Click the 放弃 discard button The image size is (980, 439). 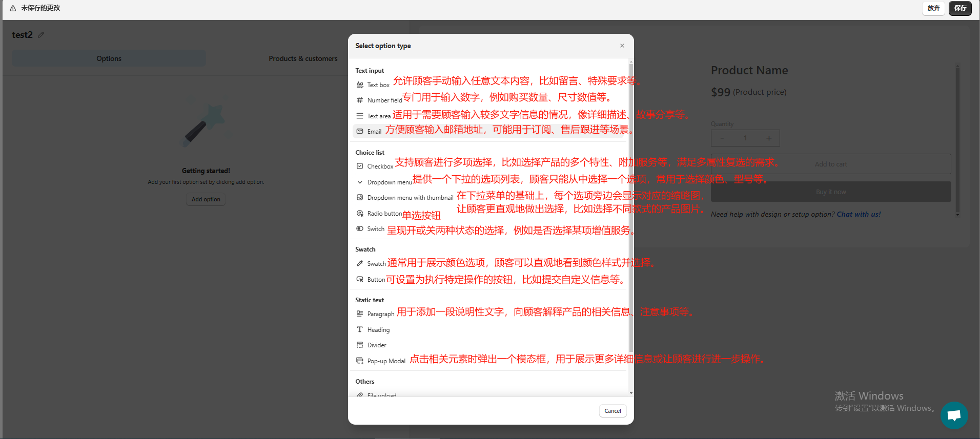coord(933,8)
